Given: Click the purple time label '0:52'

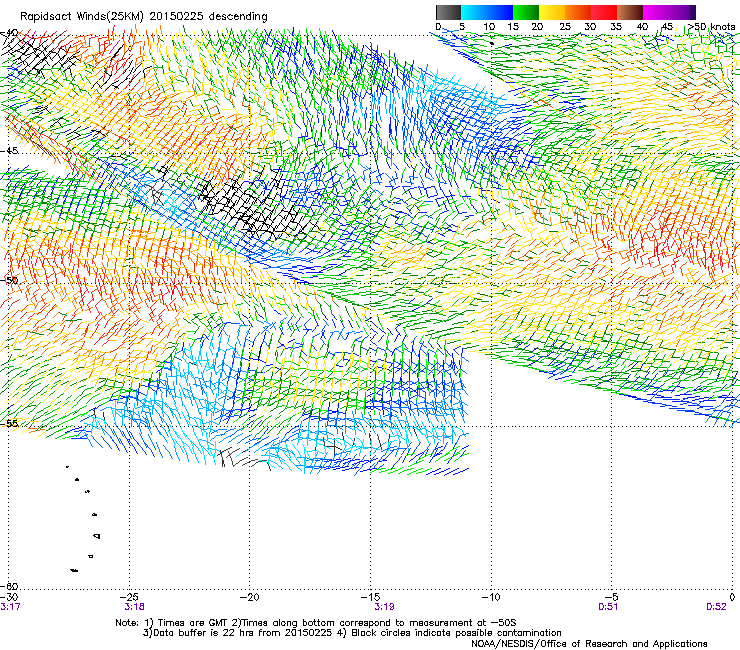Looking at the screenshot, I should point(716,607).
